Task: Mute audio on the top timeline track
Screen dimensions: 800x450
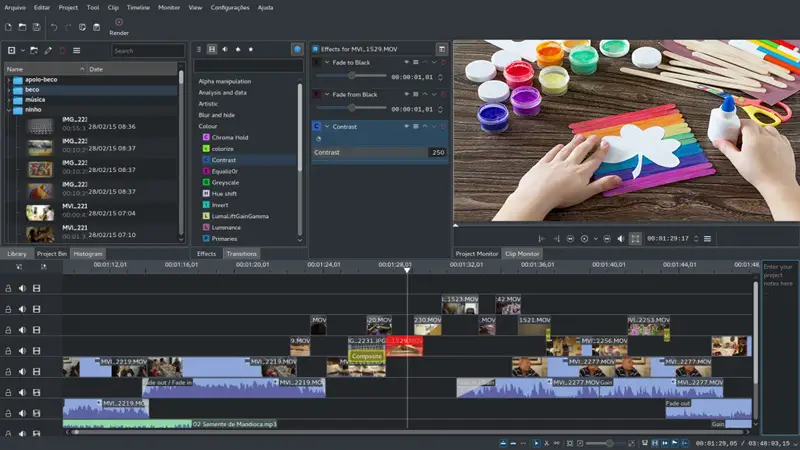Action: click(22, 288)
